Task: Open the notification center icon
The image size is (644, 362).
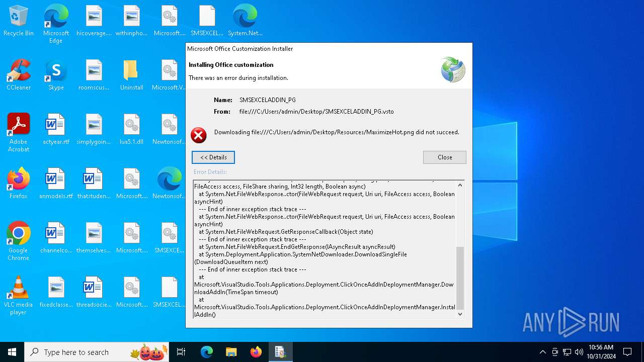Action: coord(627,352)
